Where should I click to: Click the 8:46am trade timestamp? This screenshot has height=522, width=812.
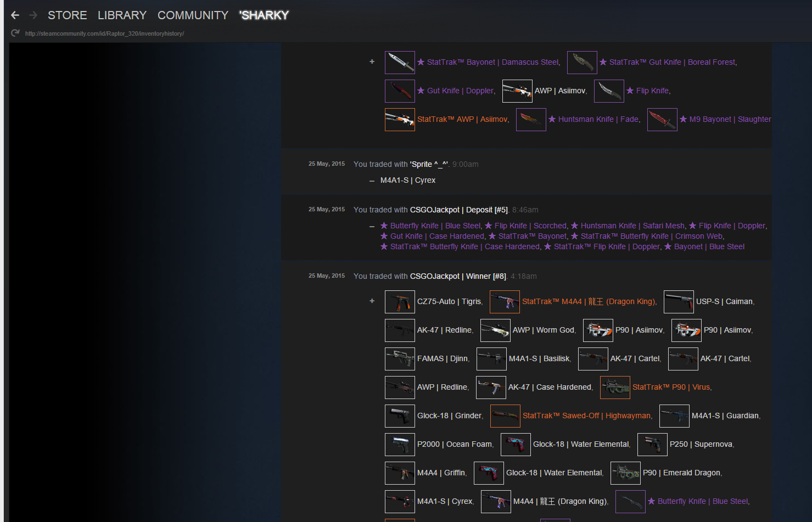point(525,210)
